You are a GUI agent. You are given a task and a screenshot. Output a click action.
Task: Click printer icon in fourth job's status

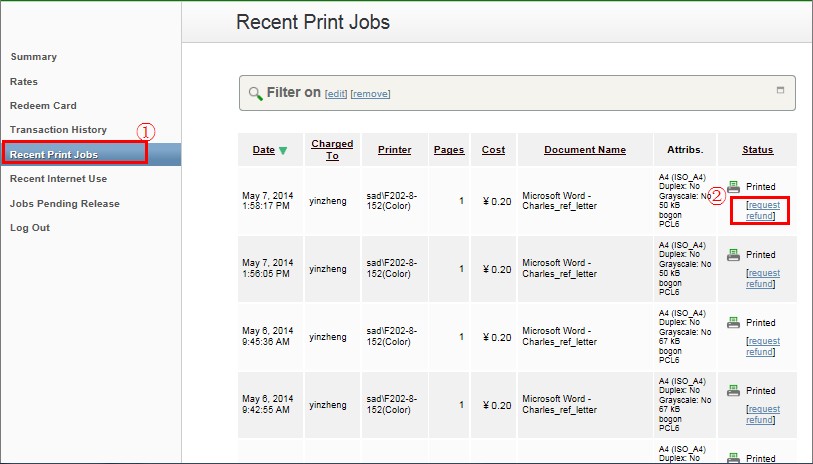click(x=734, y=391)
